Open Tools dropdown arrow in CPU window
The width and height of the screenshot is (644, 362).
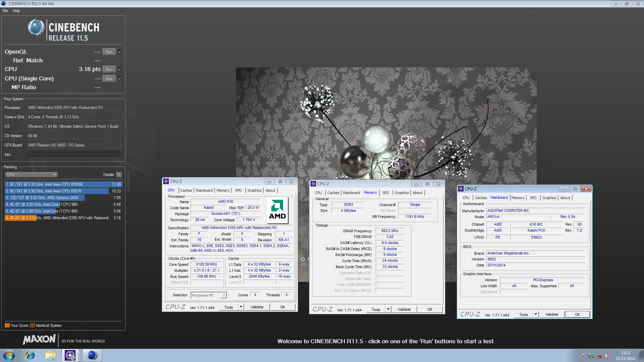(x=241, y=307)
